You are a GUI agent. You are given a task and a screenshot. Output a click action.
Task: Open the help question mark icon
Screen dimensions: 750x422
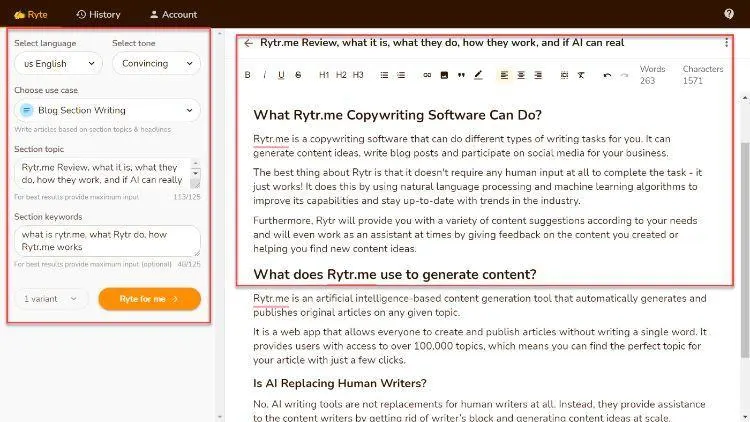(729, 14)
